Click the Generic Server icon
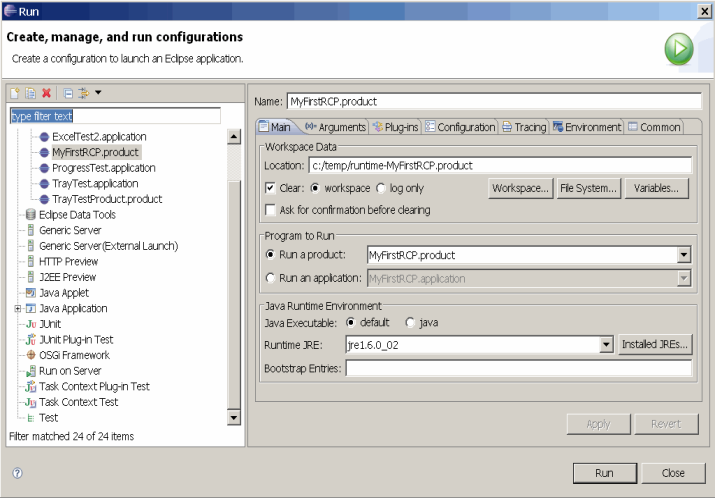 [x=31, y=230]
